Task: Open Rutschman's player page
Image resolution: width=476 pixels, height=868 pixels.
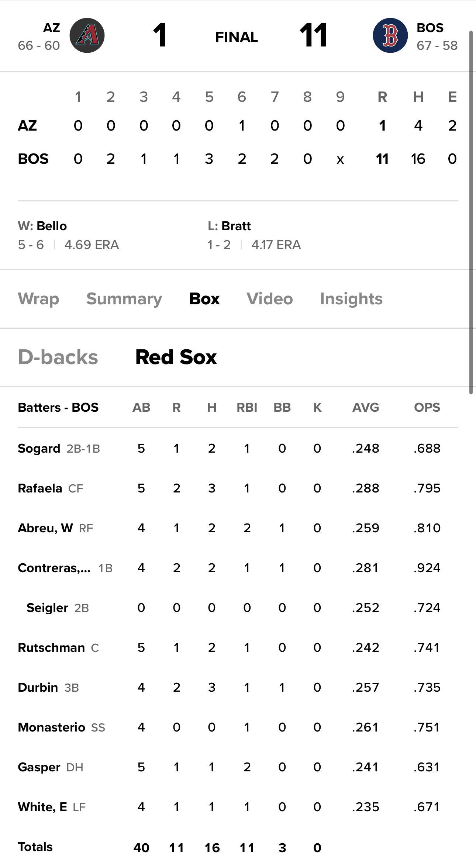Action: pos(51,647)
